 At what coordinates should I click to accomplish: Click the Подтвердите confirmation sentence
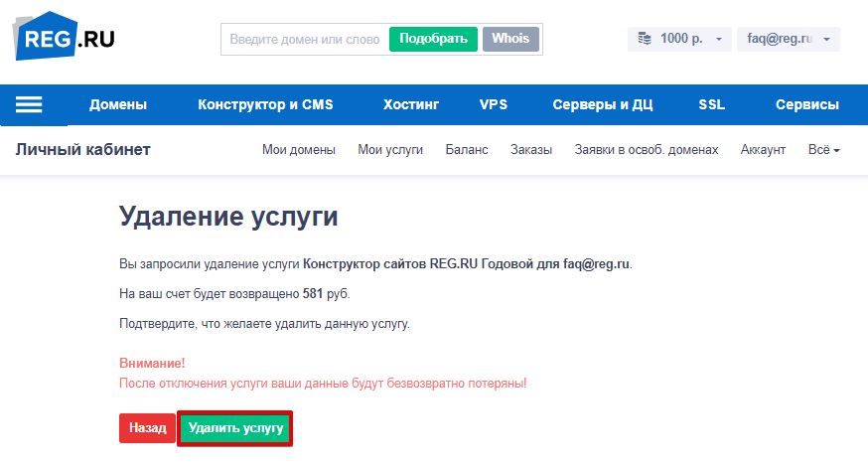point(264,324)
